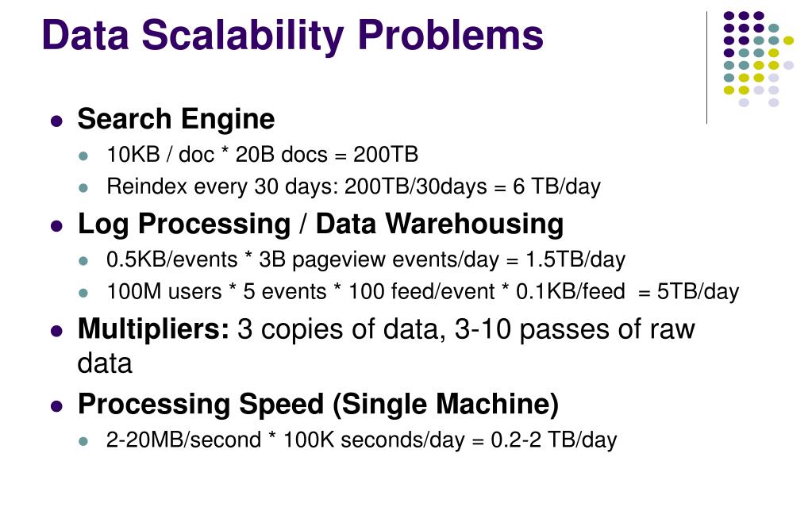Click the bullet before Multipliers
This screenshot has height=507, width=812.
point(56,331)
